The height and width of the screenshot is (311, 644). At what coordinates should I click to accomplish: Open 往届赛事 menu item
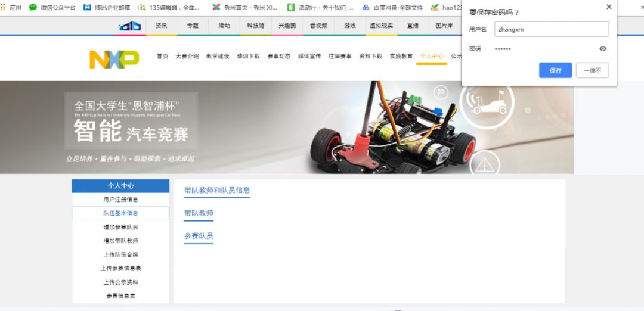(x=340, y=57)
